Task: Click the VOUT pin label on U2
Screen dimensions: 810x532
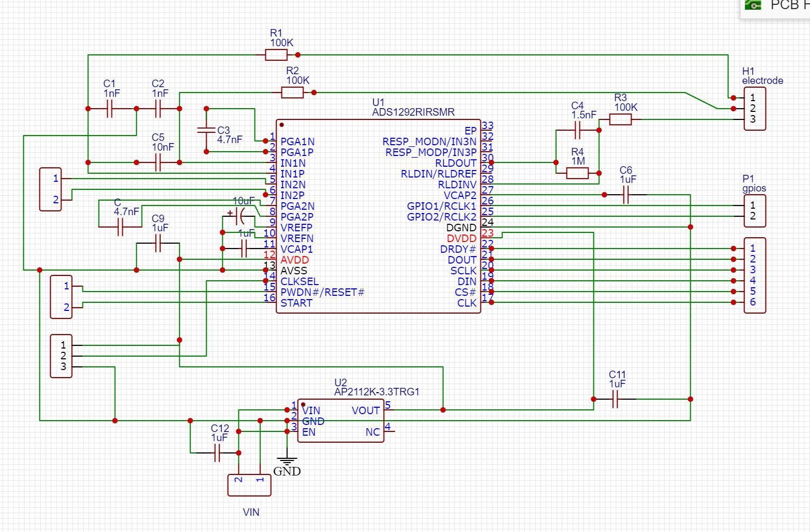Action: pyautogui.click(x=366, y=410)
